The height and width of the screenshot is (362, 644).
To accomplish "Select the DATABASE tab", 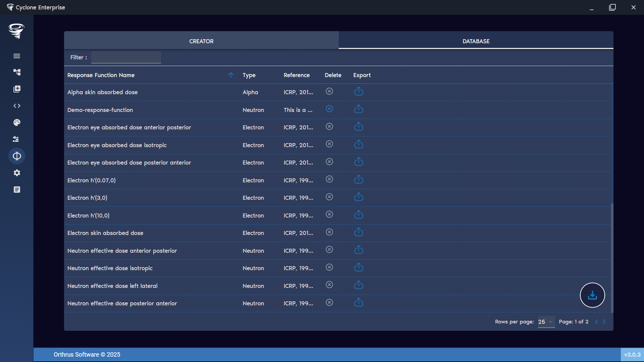I will [476, 41].
